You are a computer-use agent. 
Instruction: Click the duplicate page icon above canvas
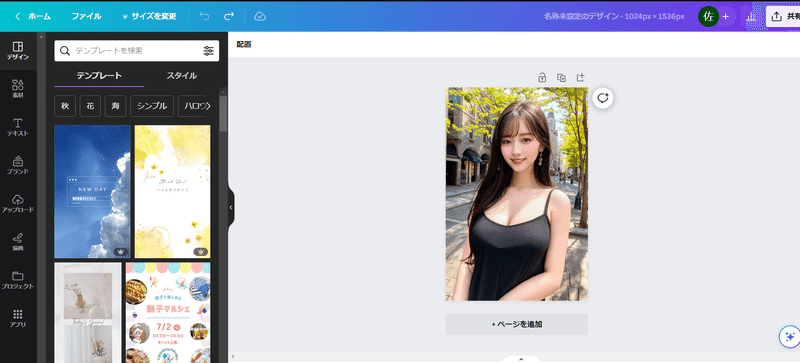561,78
